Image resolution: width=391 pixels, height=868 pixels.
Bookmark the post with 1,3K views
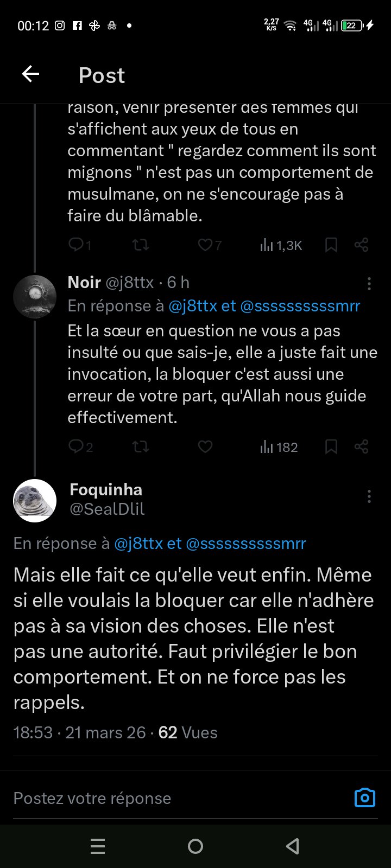coord(331,245)
